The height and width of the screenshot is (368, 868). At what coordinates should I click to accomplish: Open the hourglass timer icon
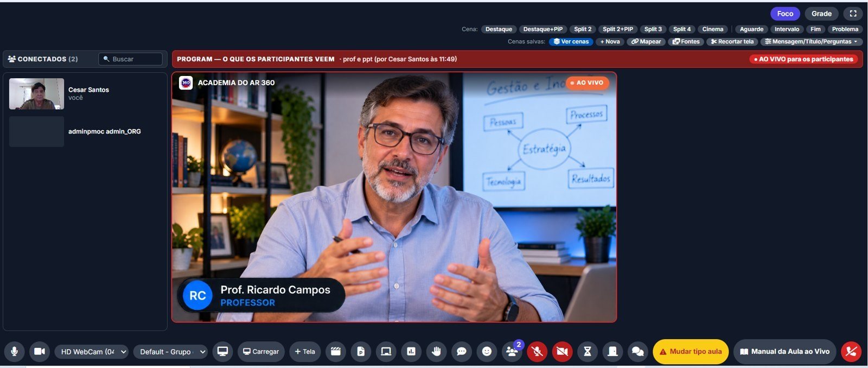(x=588, y=352)
